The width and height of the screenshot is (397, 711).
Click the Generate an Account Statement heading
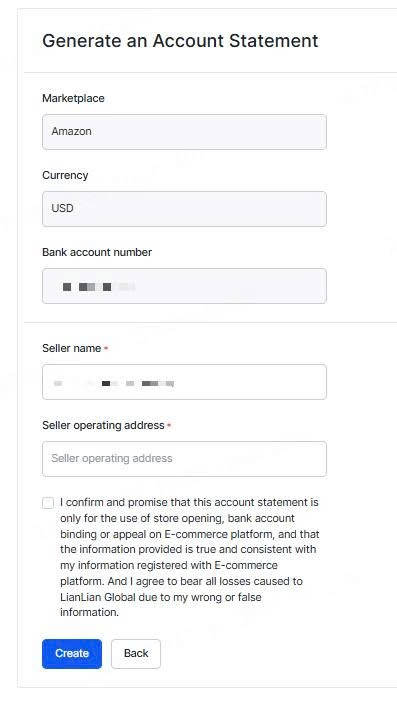pyautogui.click(x=180, y=40)
